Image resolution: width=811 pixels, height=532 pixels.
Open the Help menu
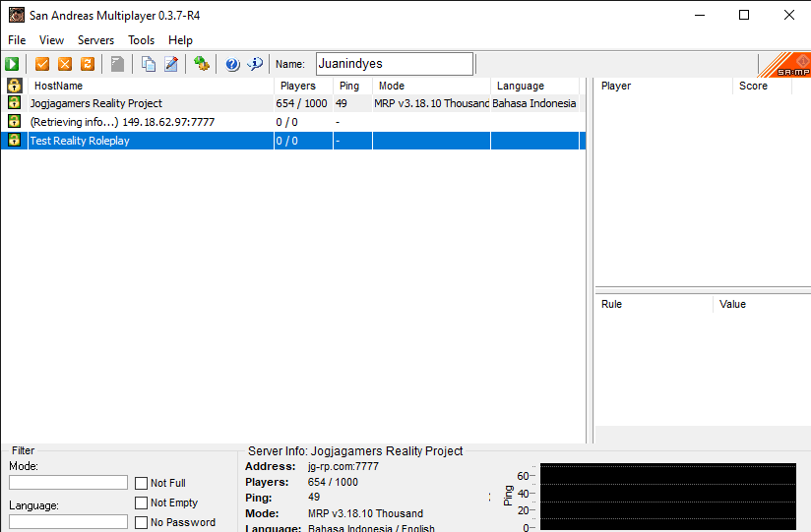click(x=180, y=40)
